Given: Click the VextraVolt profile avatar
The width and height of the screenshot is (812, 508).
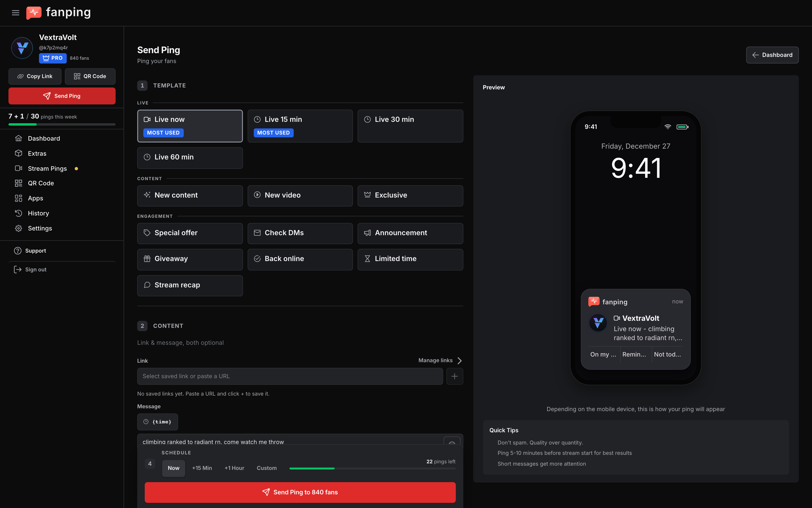Looking at the screenshot, I should (x=22, y=48).
